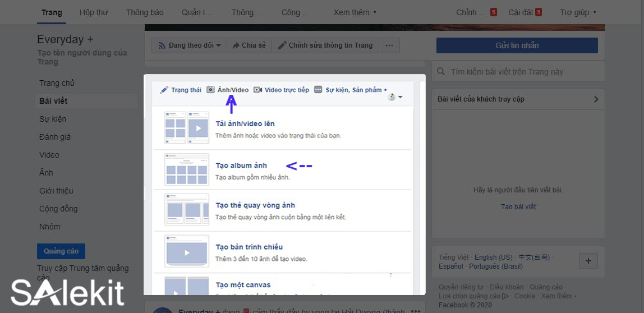This screenshot has width=644, height=313.
Task: Open the Điều khoản footer link
Action: 507,287
